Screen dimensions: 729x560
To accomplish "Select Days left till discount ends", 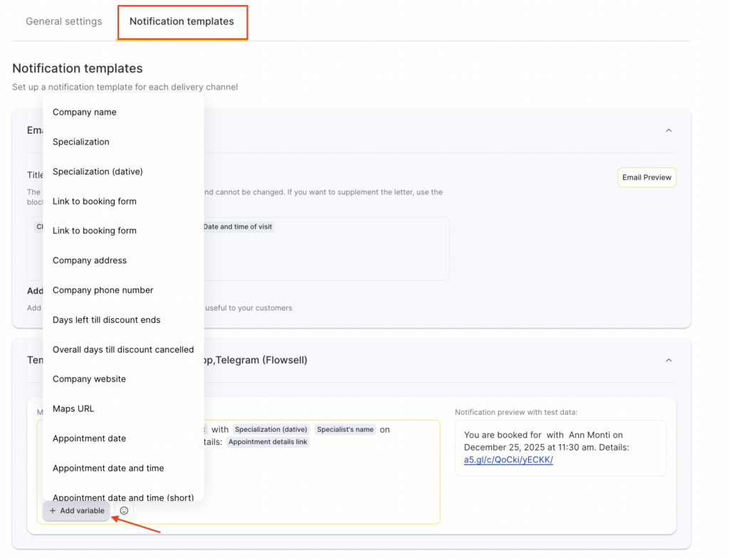I will pyautogui.click(x=107, y=320).
